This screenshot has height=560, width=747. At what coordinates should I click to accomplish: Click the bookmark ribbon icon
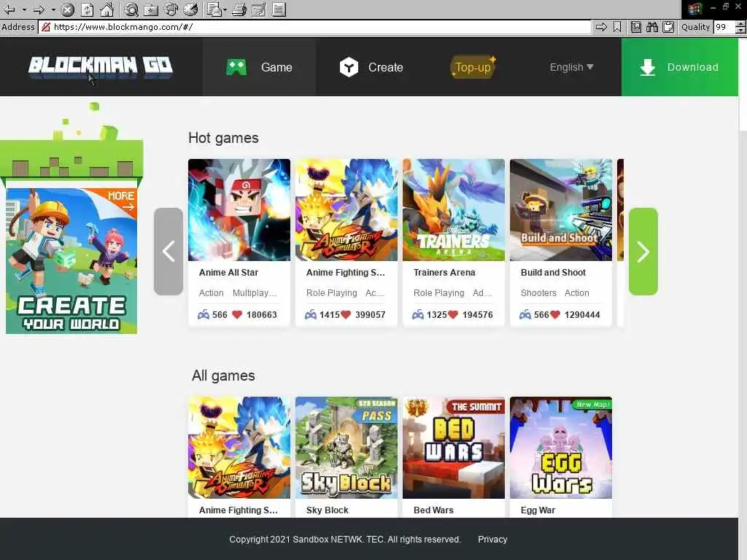click(x=617, y=27)
